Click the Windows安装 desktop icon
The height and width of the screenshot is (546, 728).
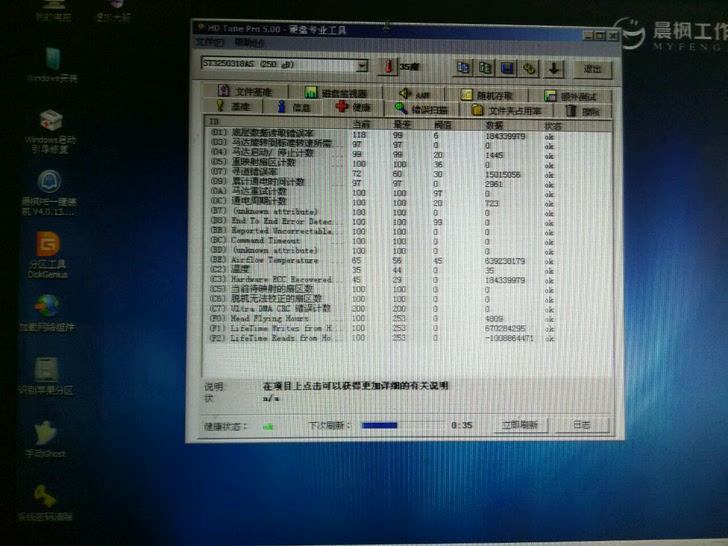(x=52, y=64)
